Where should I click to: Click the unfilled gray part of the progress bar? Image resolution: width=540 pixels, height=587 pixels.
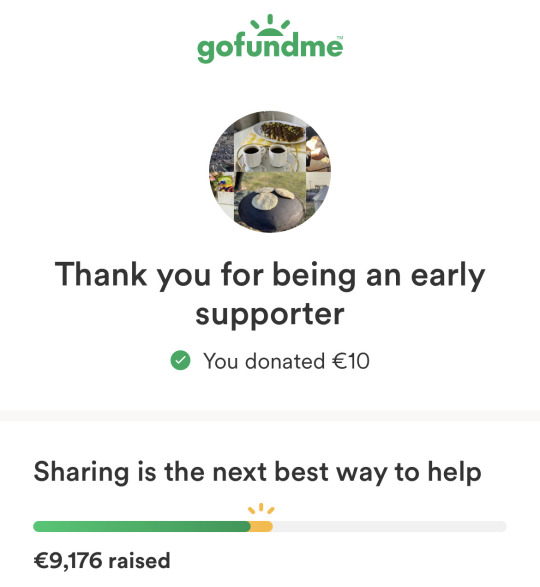(x=389, y=526)
